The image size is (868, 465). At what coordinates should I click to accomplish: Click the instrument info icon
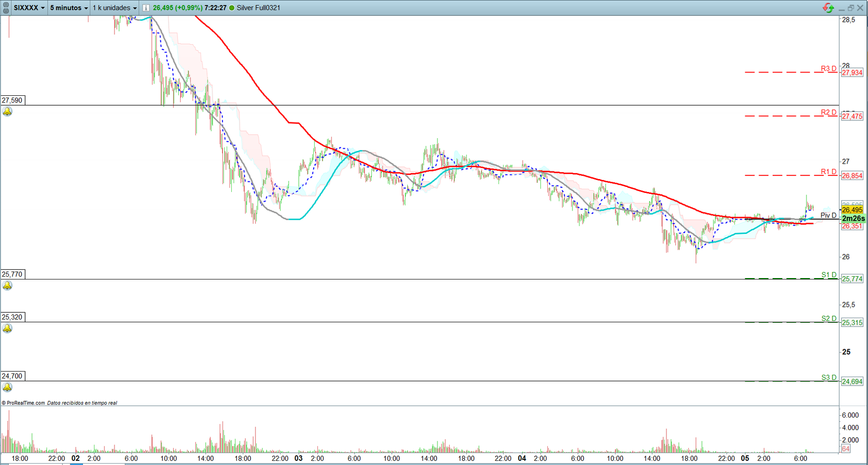point(146,8)
